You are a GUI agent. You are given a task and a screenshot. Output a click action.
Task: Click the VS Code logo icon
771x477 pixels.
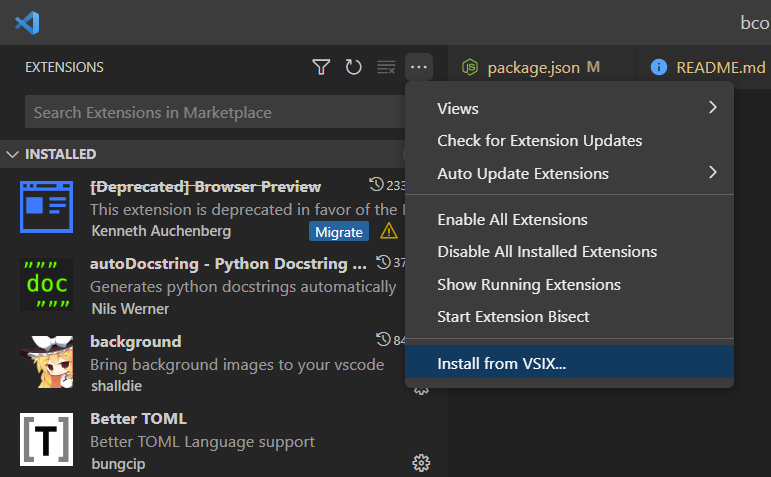[x=27, y=23]
